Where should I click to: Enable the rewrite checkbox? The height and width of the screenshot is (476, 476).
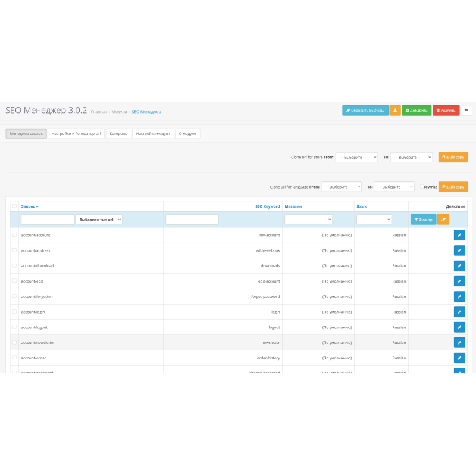(x=422, y=186)
